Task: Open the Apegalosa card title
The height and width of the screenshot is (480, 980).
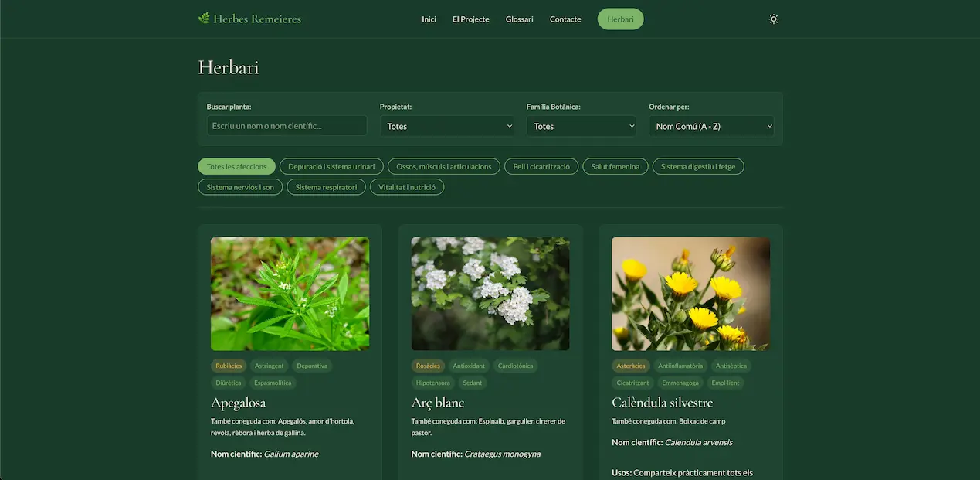Action: coord(238,403)
